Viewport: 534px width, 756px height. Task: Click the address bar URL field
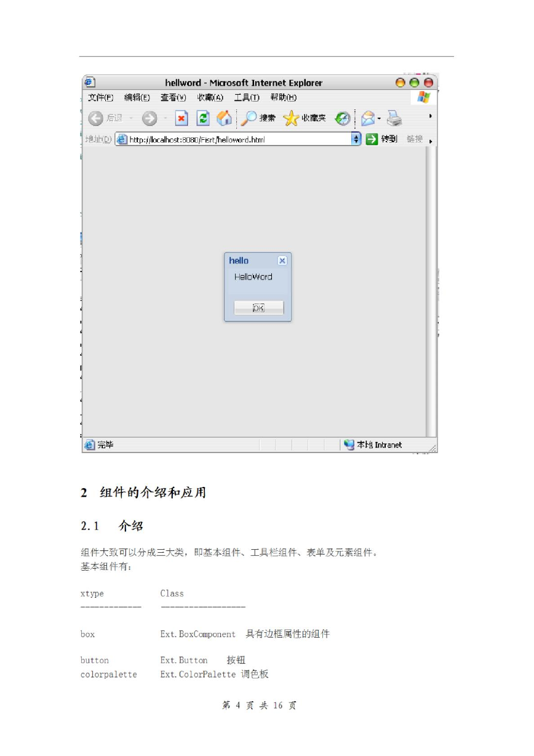(x=239, y=139)
